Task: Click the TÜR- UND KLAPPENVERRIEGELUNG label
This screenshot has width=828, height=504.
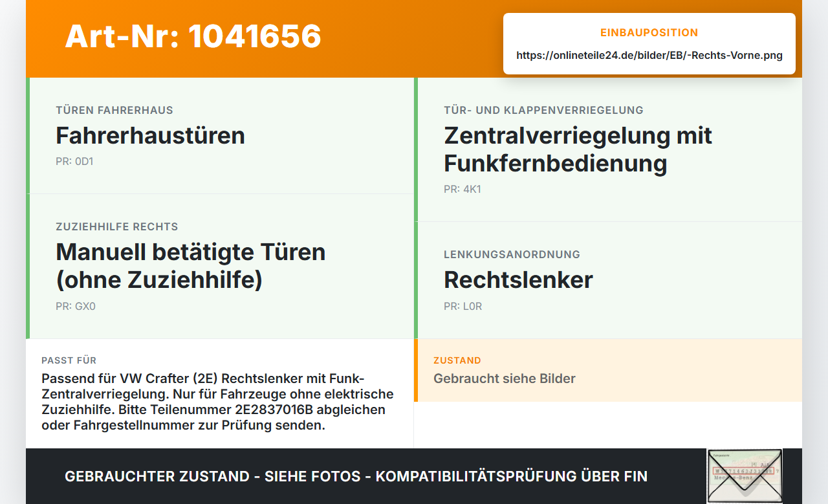Action: [x=543, y=111]
